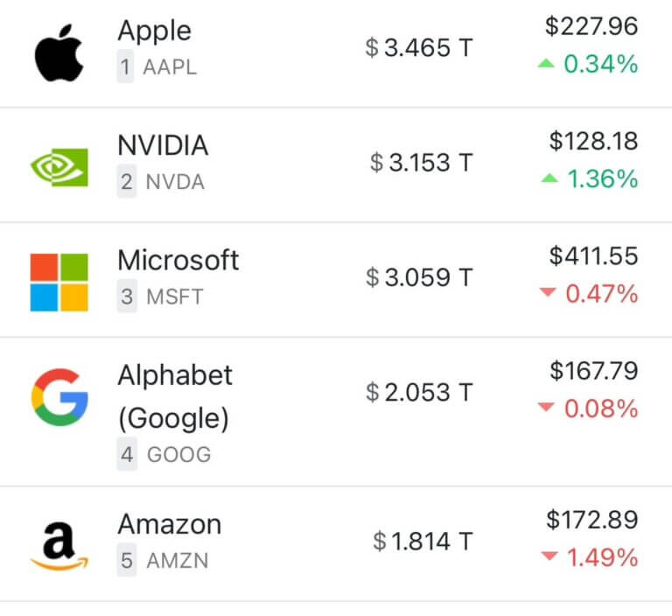Click the Microsoft four-square logo
Image resolution: width=672 pixels, height=616 pixels.
tap(59, 282)
